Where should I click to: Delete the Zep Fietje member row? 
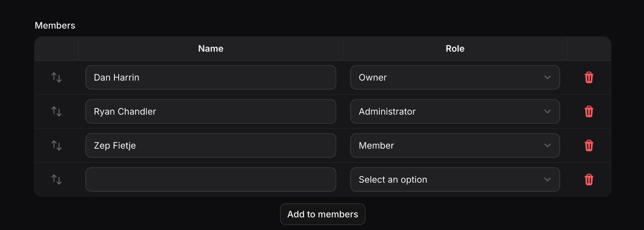[x=589, y=146]
